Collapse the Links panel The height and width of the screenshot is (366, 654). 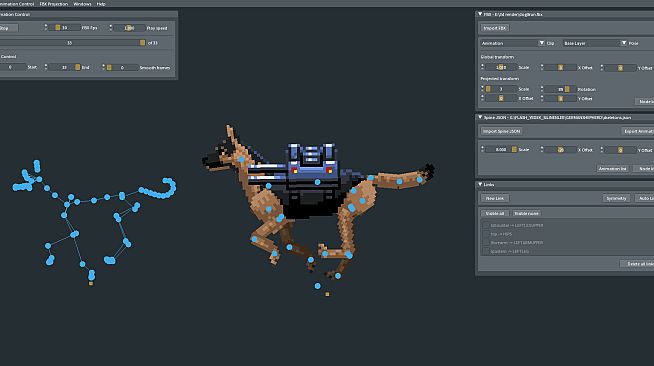(480, 184)
